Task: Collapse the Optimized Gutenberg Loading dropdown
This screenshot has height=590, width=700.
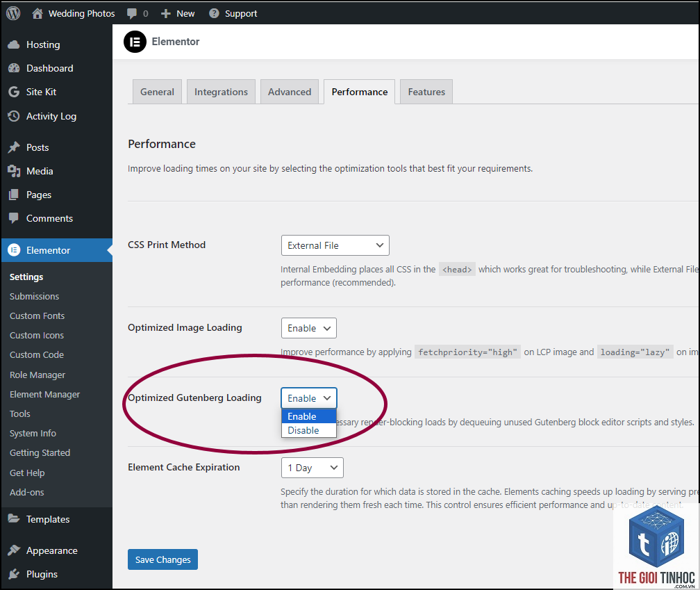Action: pyautogui.click(x=308, y=398)
